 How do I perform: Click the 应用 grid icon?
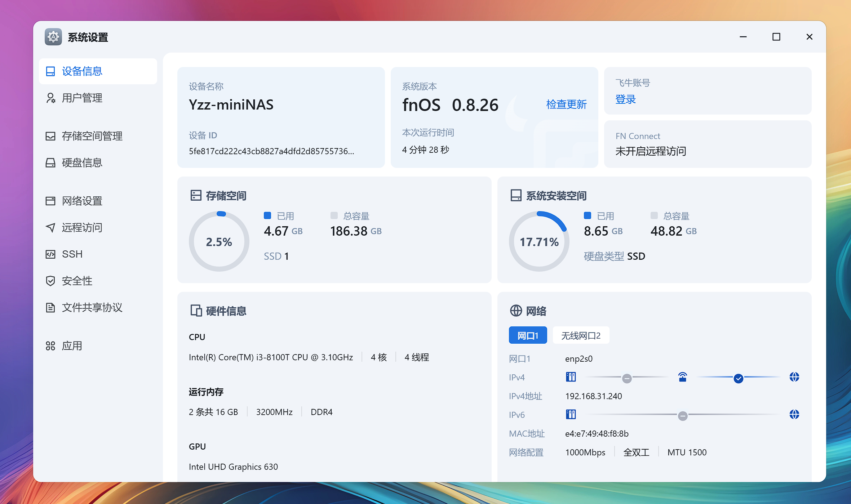[x=50, y=346]
